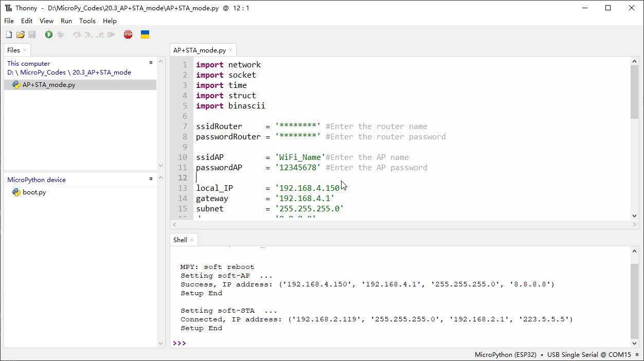Click the Ukraine flag toolbar icon
The height and width of the screenshot is (361, 644).
(x=145, y=34)
